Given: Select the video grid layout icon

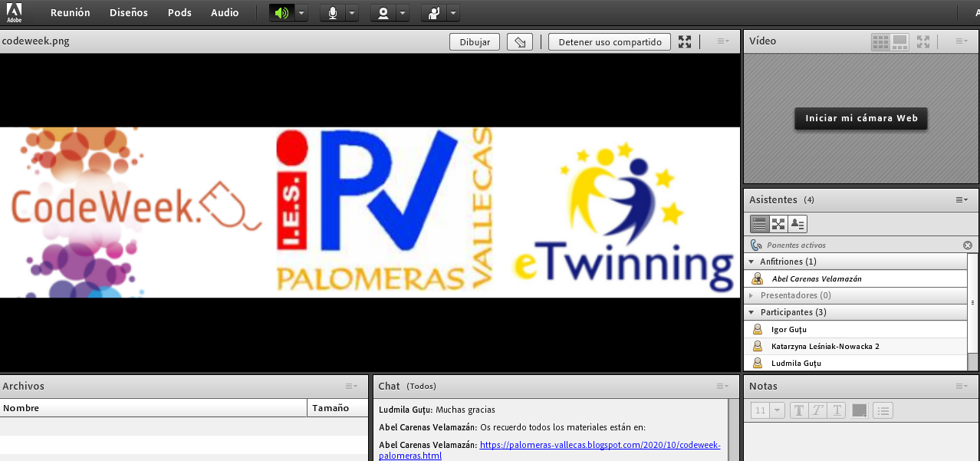Looking at the screenshot, I should point(880,42).
